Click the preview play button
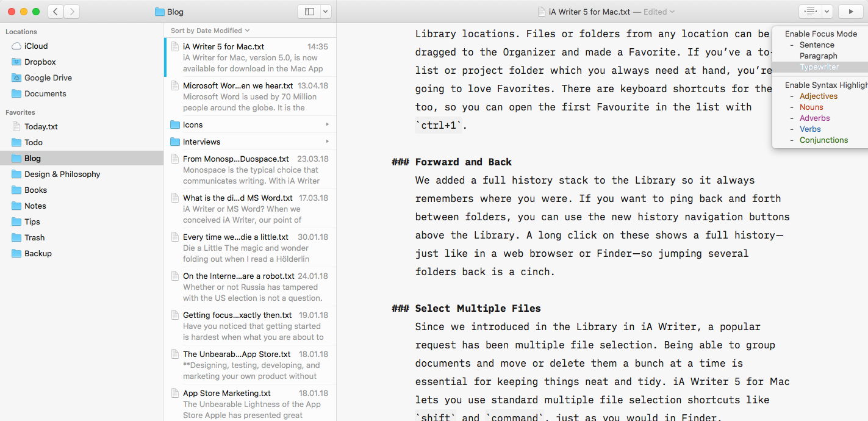This screenshot has height=421, width=868. point(851,12)
